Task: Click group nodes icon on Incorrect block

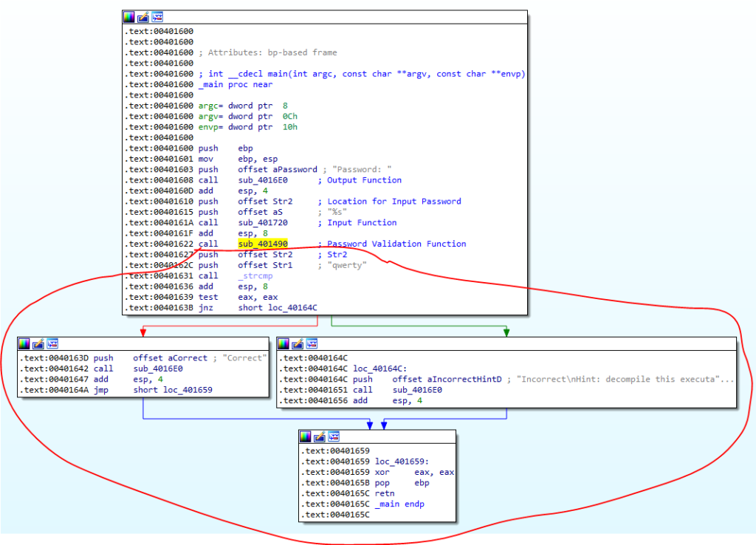Action: pos(312,343)
